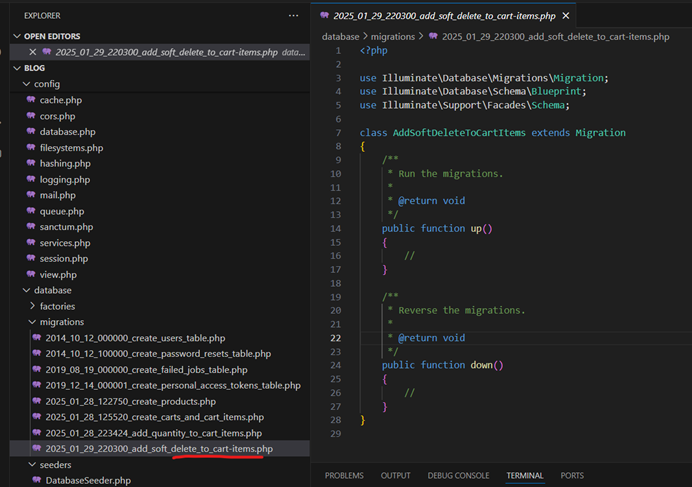This screenshot has height=487, width=692.
Task: Open the Debug Console panel tab
Action: (x=458, y=476)
